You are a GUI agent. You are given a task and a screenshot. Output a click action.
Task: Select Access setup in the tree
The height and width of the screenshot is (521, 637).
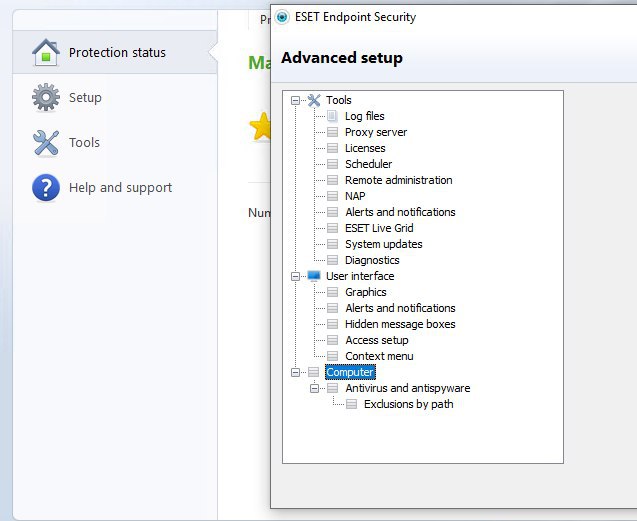tap(377, 340)
